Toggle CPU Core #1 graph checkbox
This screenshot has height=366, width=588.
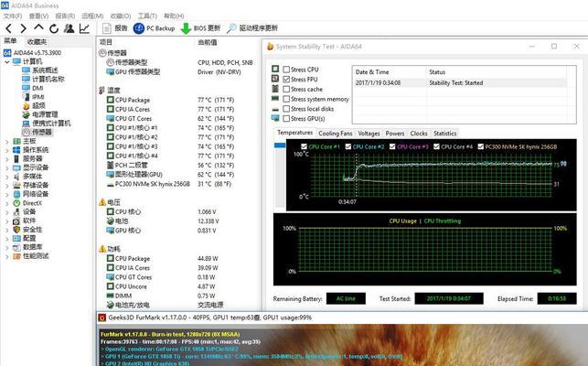[305, 146]
